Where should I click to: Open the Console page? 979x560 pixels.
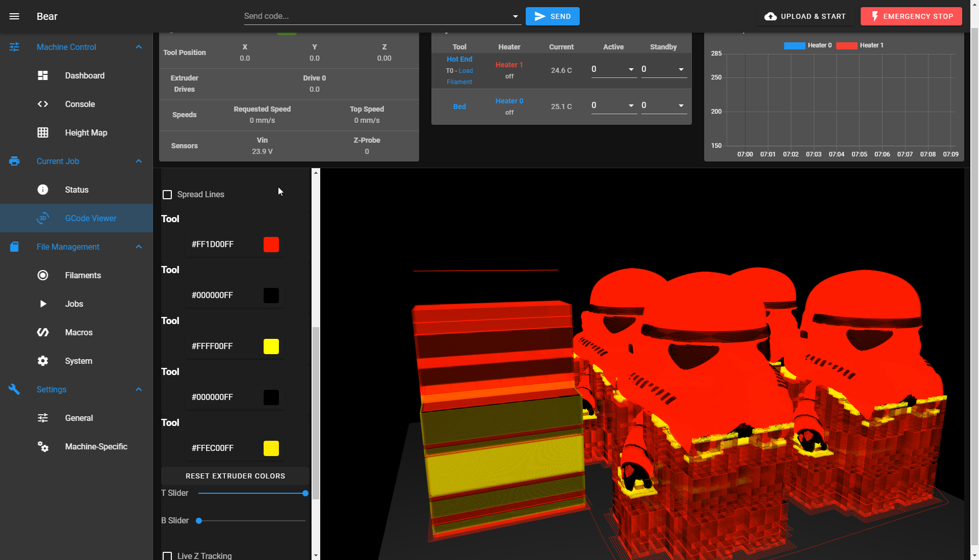pyautogui.click(x=76, y=104)
